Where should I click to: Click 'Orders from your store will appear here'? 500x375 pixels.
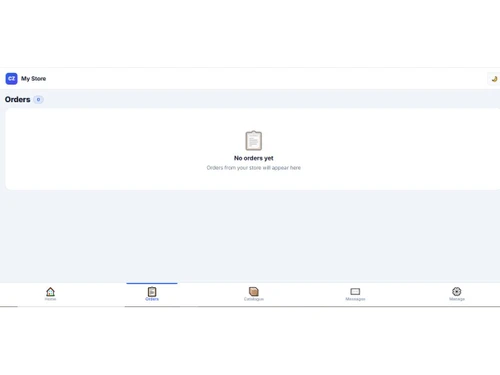(x=254, y=168)
